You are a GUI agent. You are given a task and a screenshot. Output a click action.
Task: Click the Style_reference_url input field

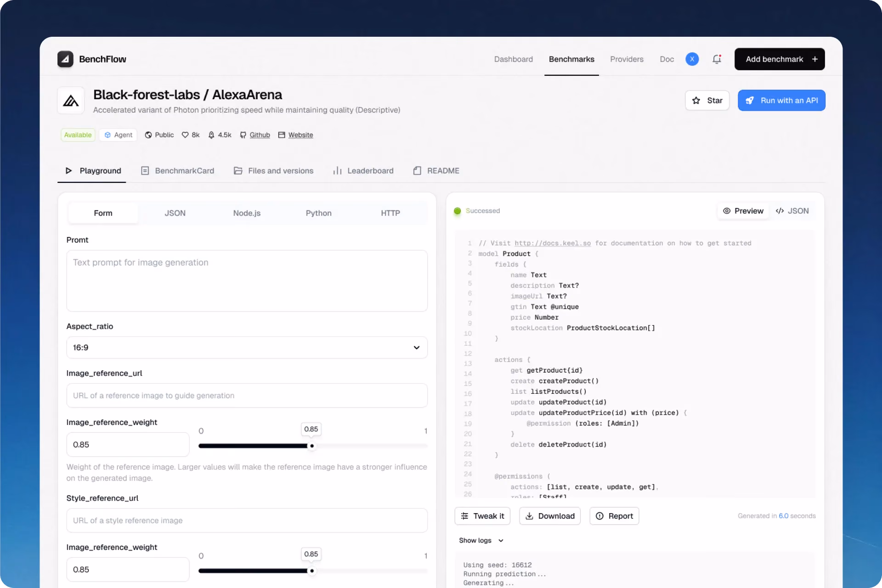[247, 520]
